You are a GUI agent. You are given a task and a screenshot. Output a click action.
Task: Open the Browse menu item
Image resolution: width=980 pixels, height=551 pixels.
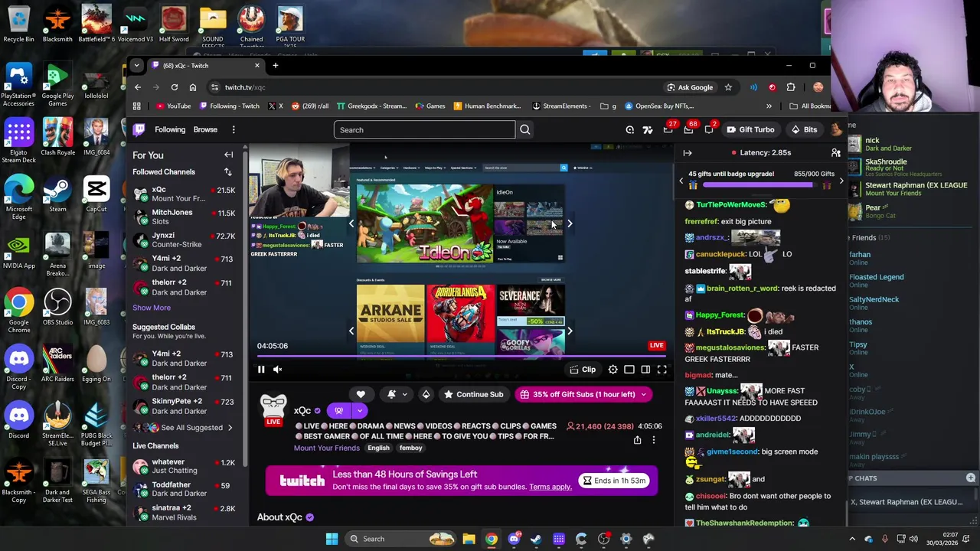(205, 129)
